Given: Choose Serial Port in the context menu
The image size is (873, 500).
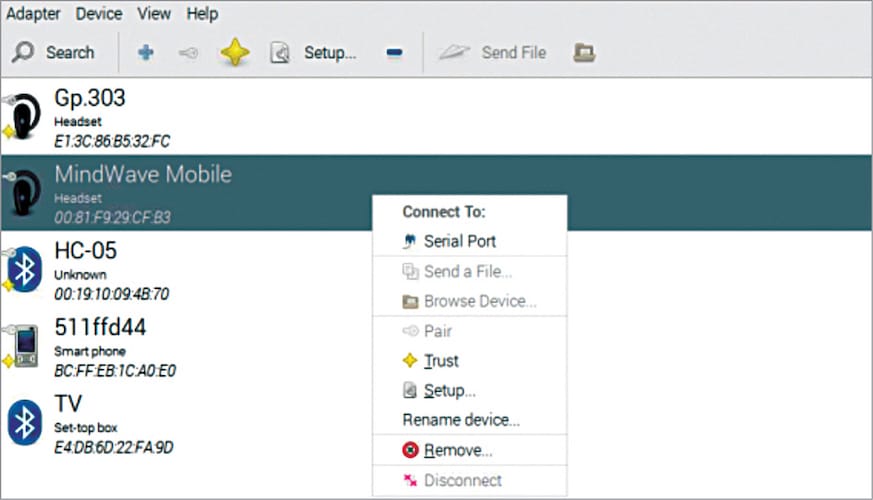Looking at the screenshot, I should (459, 241).
